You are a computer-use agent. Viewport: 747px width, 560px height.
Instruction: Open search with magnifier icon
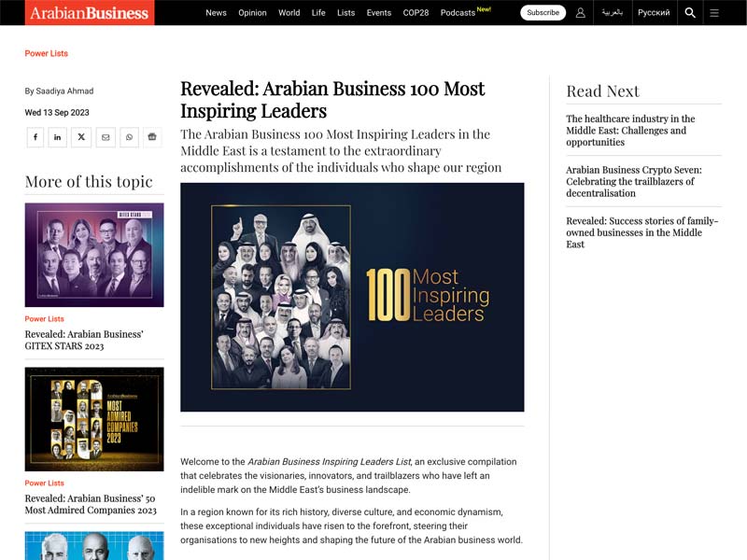click(x=690, y=13)
